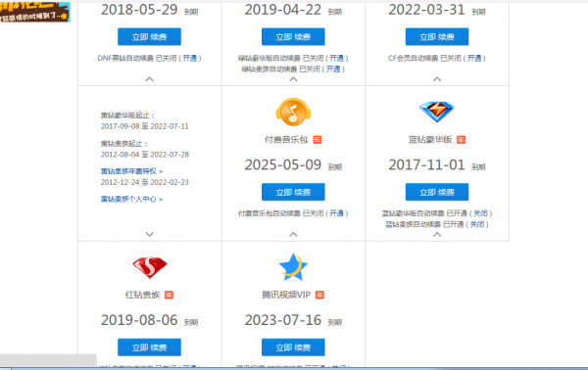
Task: Renew 红钻贵族 with 立即续费
Action: (149, 347)
